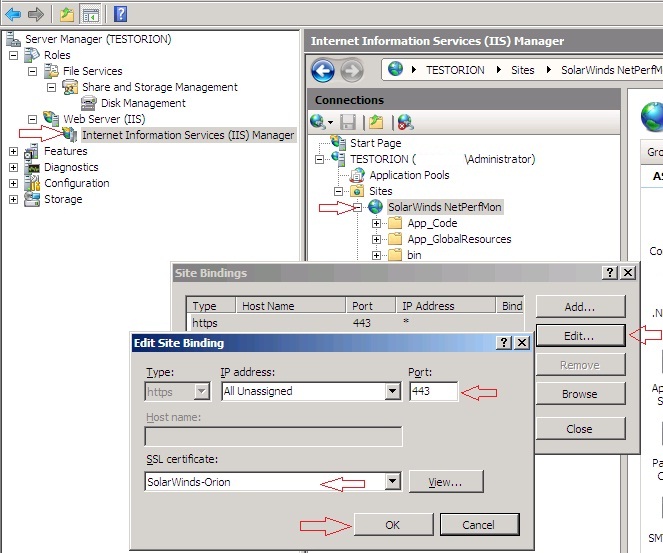Collapse the TESTORION server node in Connections

point(320,159)
